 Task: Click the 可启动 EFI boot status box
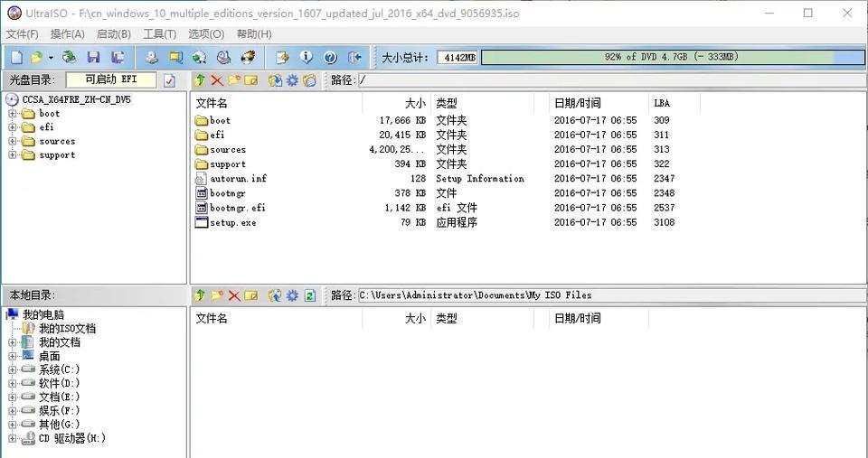coord(111,79)
